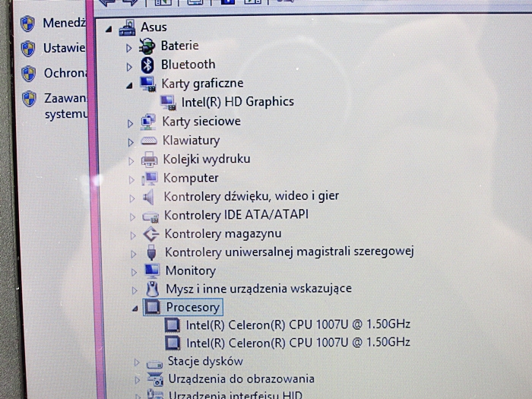This screenshot has width=532, height=399.
Task: Click the Urządzenia do obrazowania camera icon
Action: 155,379
